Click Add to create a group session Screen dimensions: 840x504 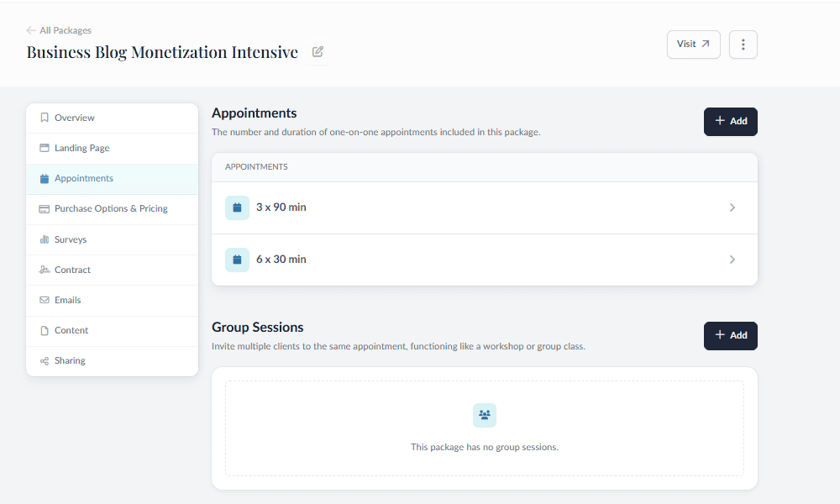[730, 335]
